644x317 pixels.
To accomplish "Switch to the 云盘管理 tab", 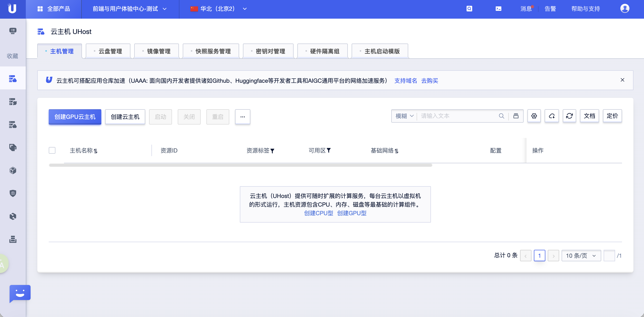I will tap(108, 51).
